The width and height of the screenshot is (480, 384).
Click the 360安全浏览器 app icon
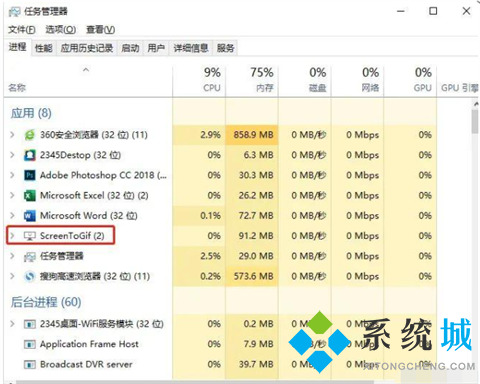click(x=30, y=135)
